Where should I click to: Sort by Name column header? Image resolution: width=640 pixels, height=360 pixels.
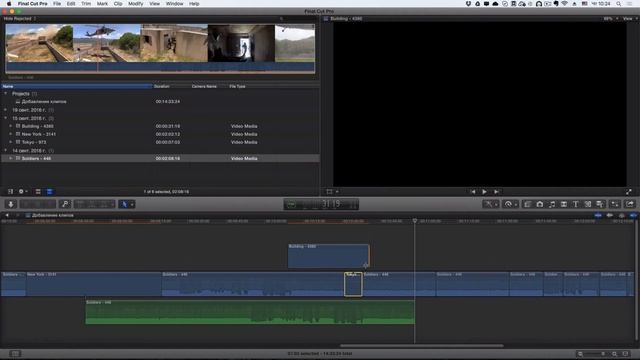point(77,86)
